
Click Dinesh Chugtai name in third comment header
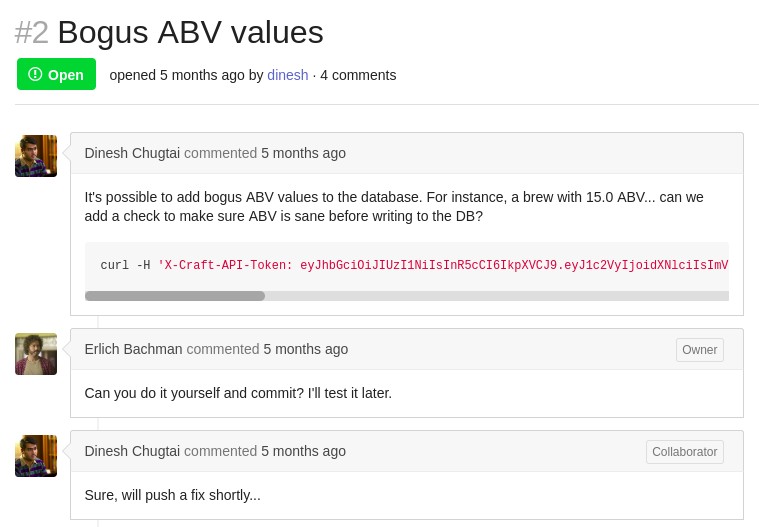pyautogui.click(x=132, y=451)
